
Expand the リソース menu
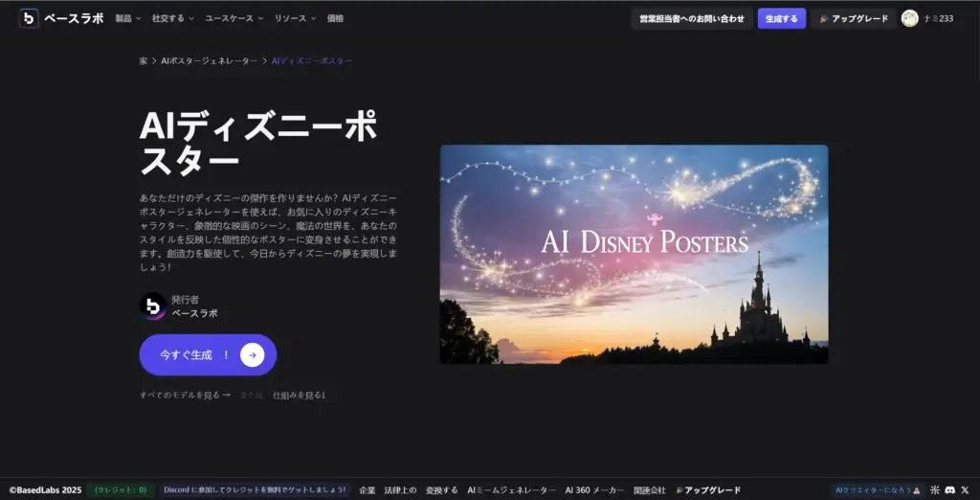tap(295, 19)
